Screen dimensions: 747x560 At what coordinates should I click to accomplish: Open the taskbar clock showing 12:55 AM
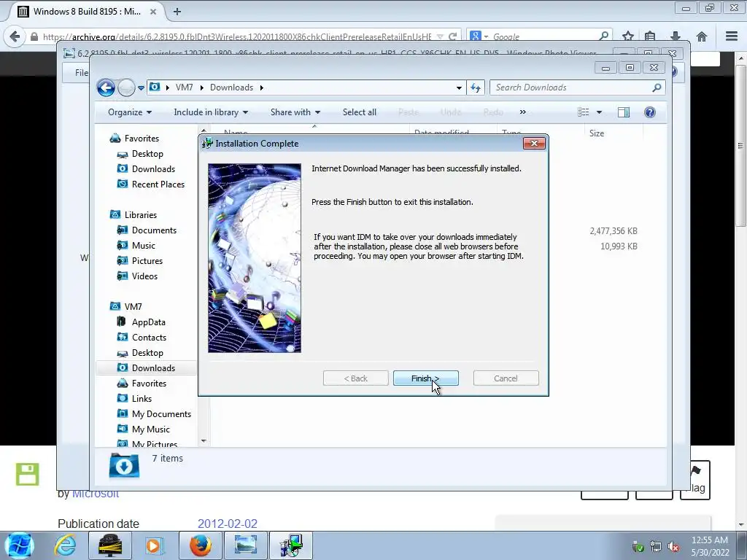[710, 546]
